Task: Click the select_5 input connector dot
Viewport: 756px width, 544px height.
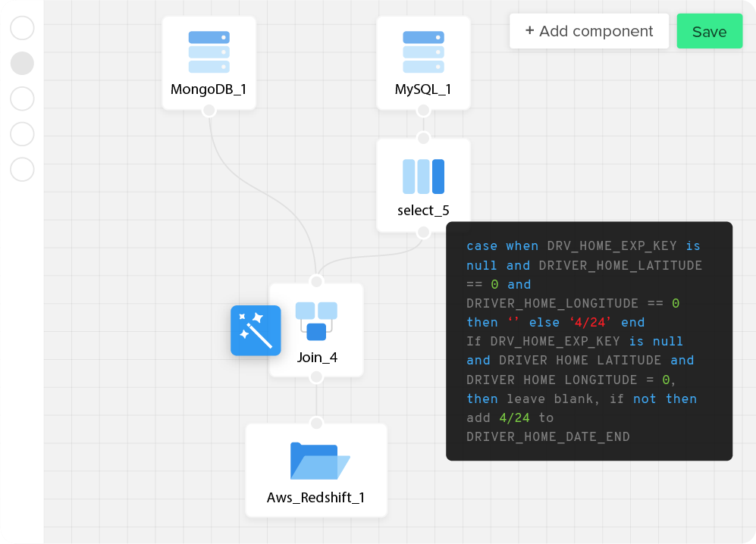Action: pos(423,138)
